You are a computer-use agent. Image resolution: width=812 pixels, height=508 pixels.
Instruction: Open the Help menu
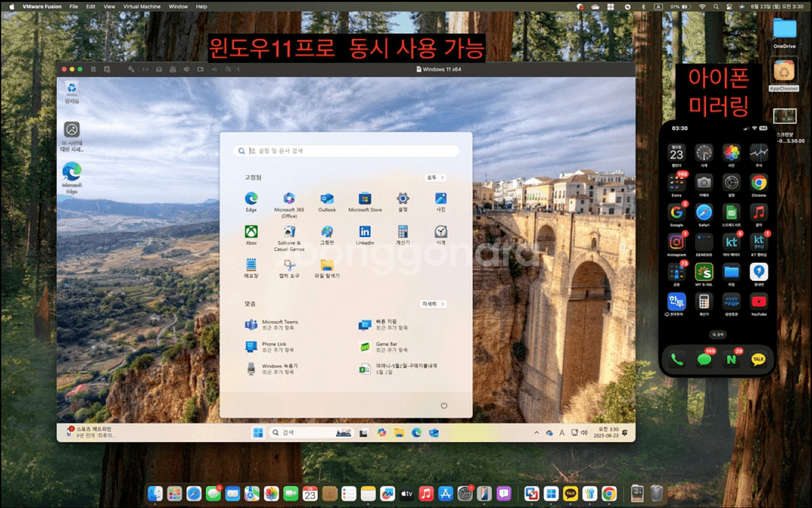pyautogui.click(x=201, y=7)
